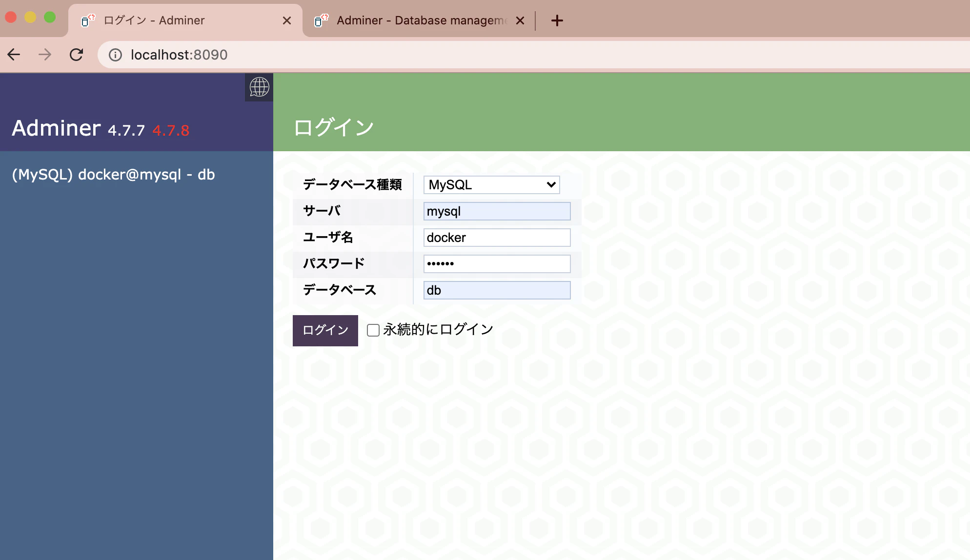Click the browser back arrow

(14, 55)
